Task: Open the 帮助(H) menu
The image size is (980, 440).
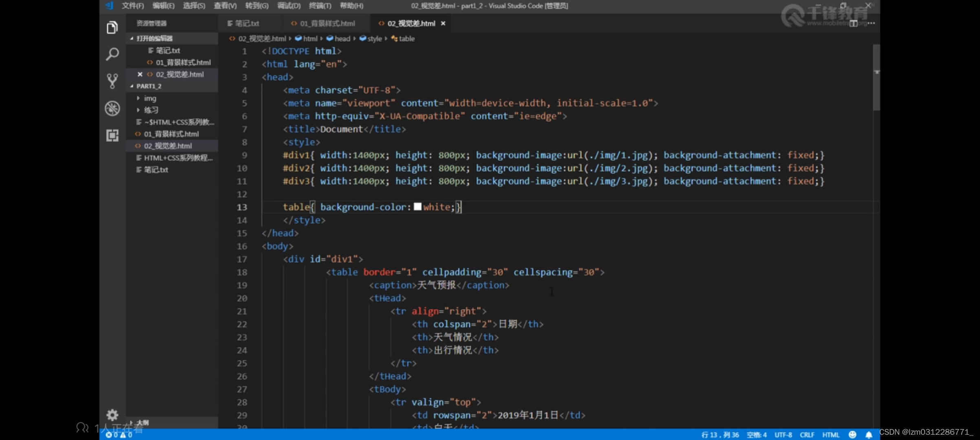Action: (x=351, y=6)
